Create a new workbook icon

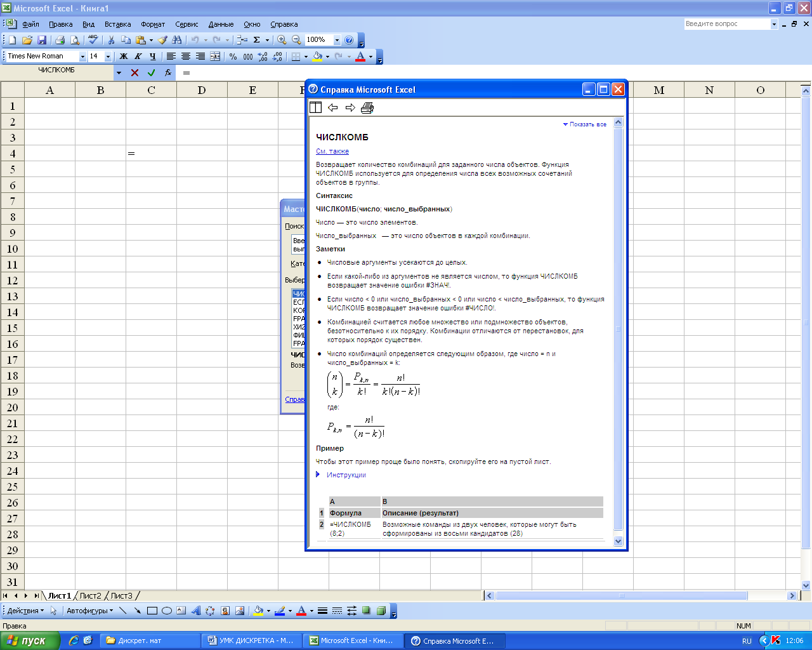click(12, 40)
